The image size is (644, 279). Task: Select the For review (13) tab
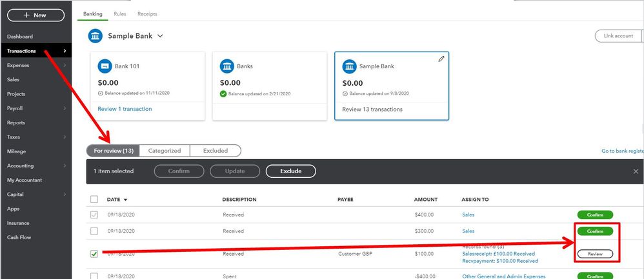pos(113,151)
